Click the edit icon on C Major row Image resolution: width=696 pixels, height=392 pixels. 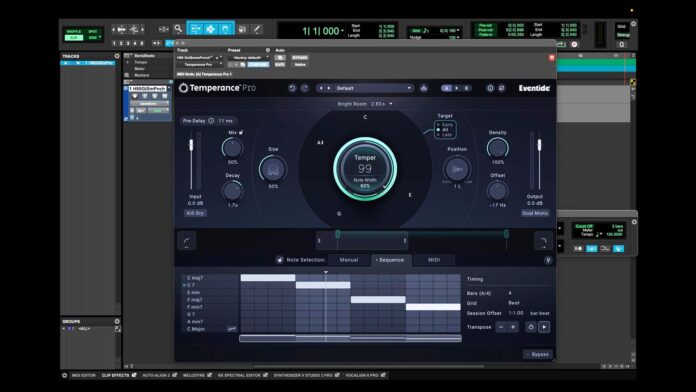pyautogui.click(x=231, y=329)
